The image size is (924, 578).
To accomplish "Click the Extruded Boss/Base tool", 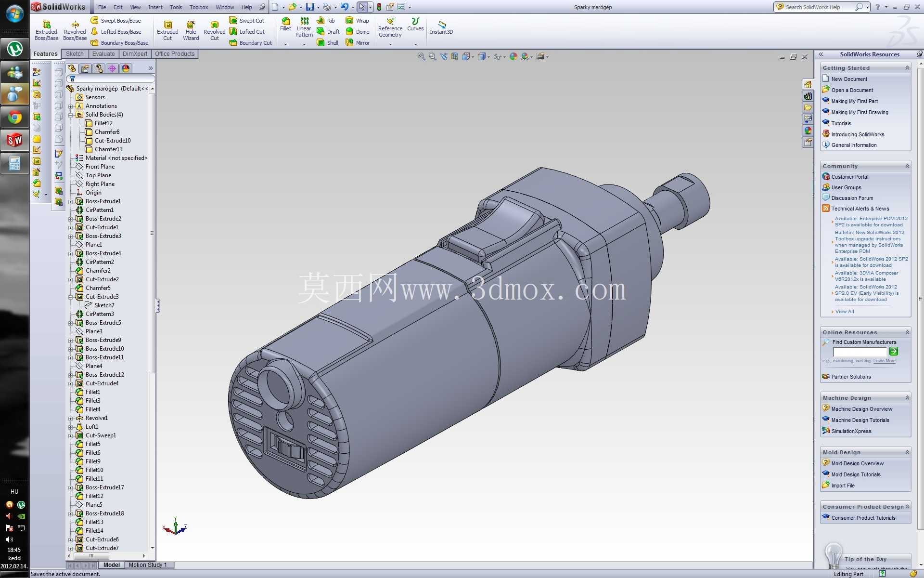I will click(46, 30).
